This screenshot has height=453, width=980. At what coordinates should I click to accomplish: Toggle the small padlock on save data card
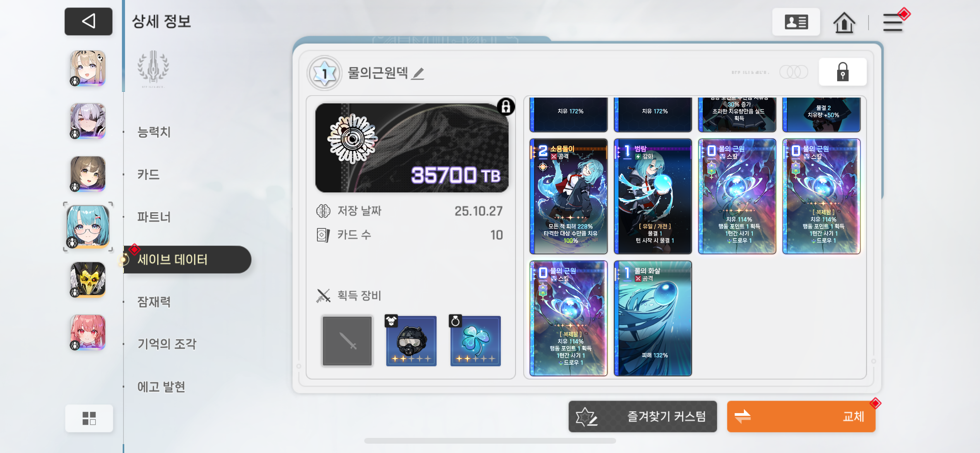click(x=505, y=106)
